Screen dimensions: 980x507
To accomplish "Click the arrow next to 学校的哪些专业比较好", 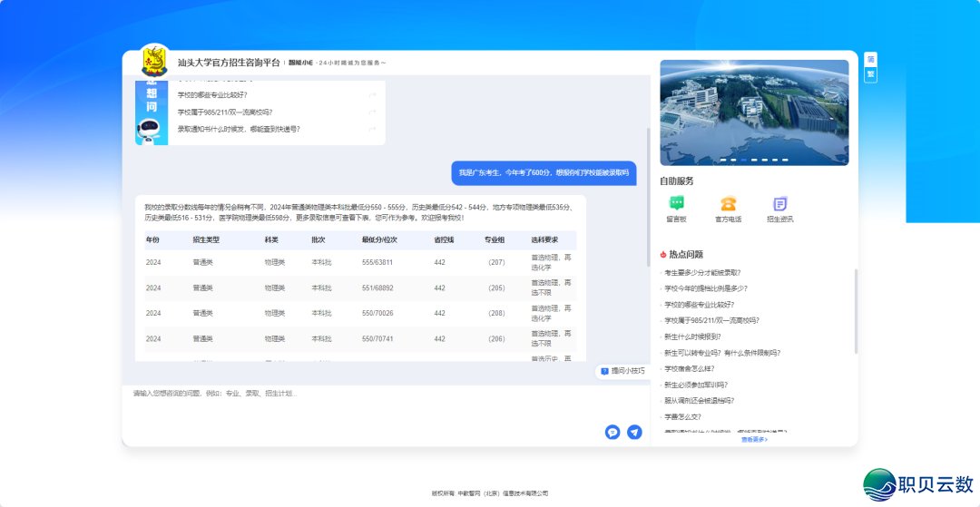I will click(373, 95).
